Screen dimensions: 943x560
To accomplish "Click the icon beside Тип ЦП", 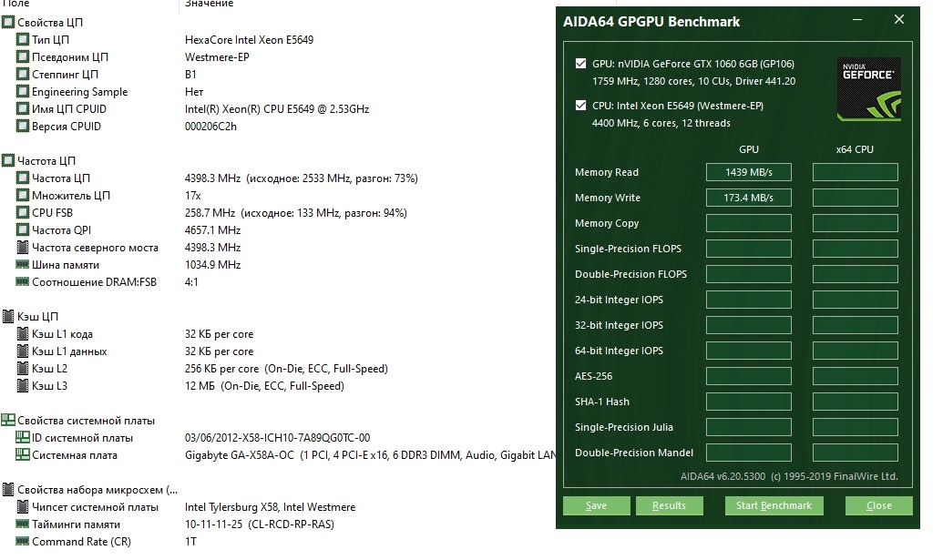I will [x=22, y=40].
